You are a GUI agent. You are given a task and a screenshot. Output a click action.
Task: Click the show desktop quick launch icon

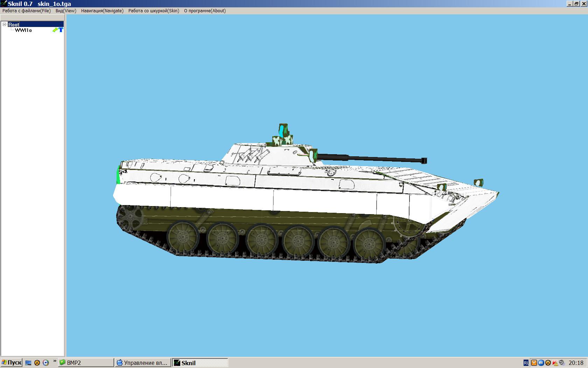point(29,363)
